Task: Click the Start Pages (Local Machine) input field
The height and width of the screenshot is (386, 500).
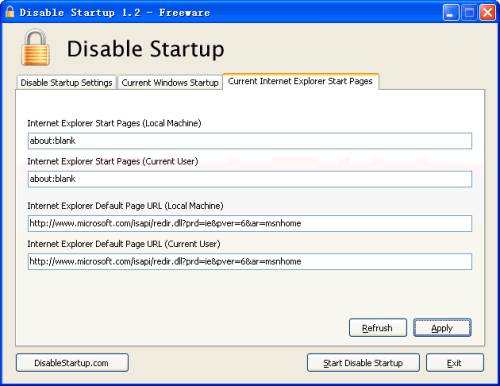Action: [x=250, y=141]
